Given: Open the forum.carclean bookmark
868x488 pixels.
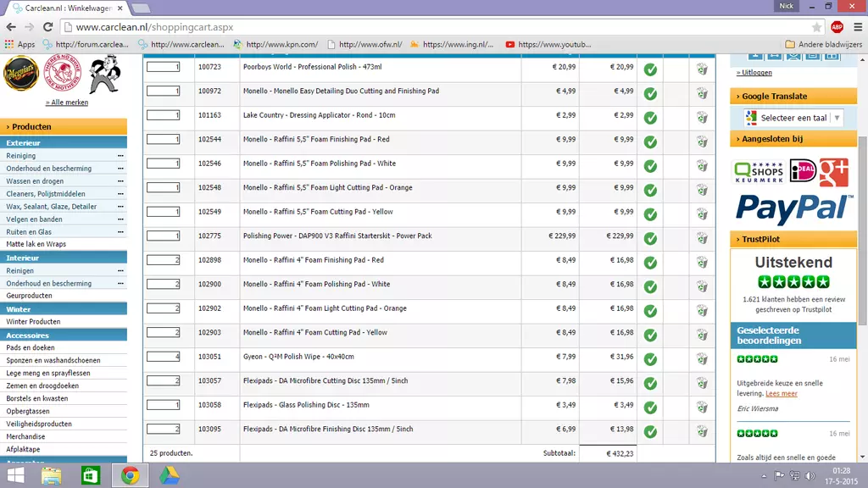Looking at the screenshot, I should [86, 44].
